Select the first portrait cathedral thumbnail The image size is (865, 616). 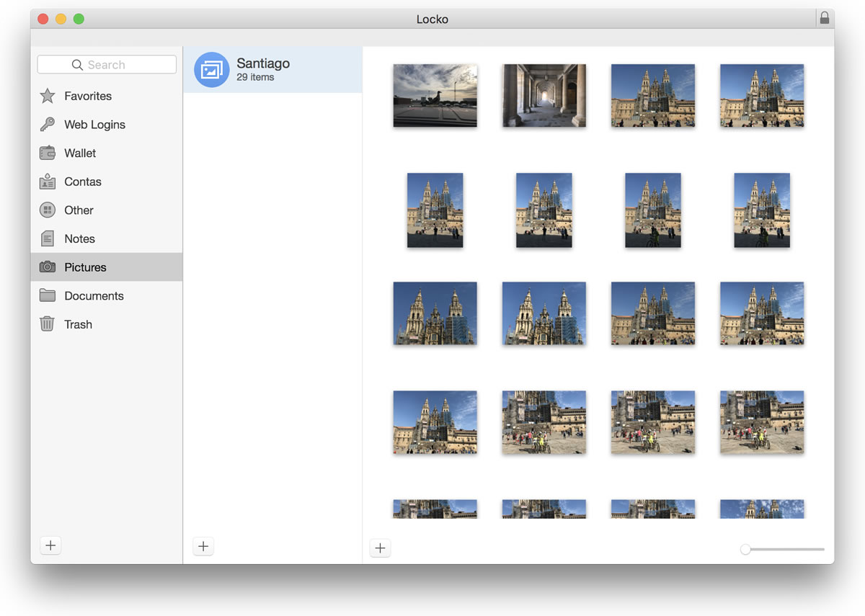pos(435,210)
